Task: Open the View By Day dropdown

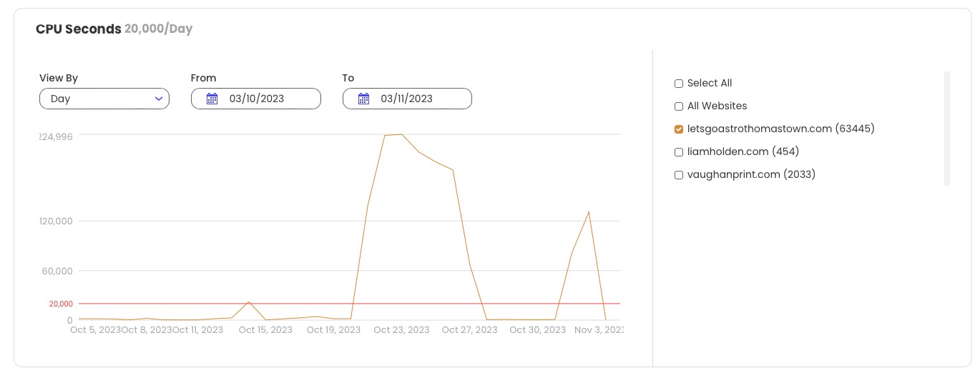Action: click(x=104, y=99)
